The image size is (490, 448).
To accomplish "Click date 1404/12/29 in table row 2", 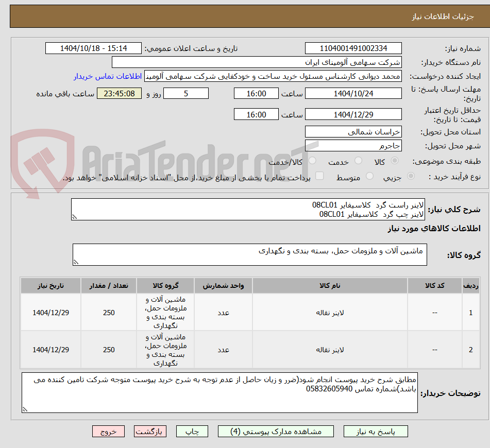I will click(x=50, y=350).
